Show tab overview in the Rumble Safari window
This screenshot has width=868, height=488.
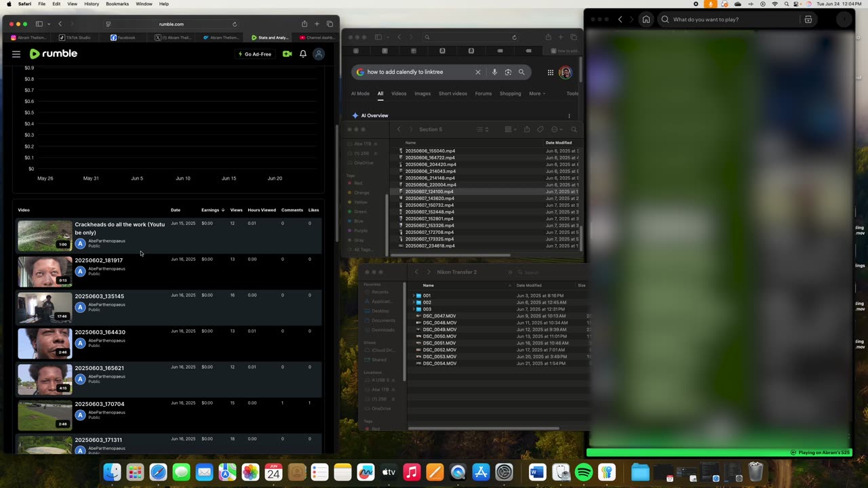(x=330, y=24)
